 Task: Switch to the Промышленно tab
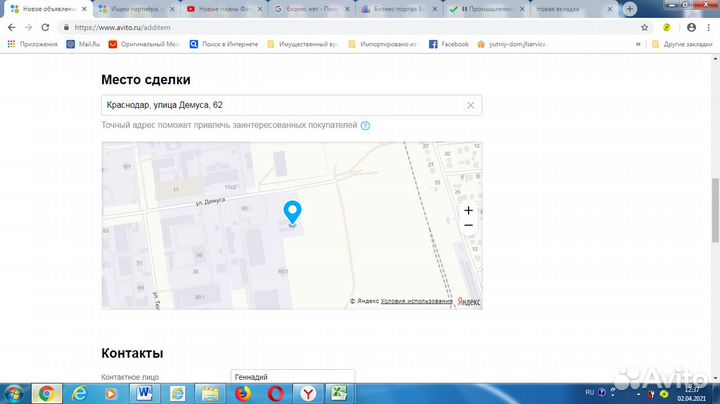tap(486, 9)
